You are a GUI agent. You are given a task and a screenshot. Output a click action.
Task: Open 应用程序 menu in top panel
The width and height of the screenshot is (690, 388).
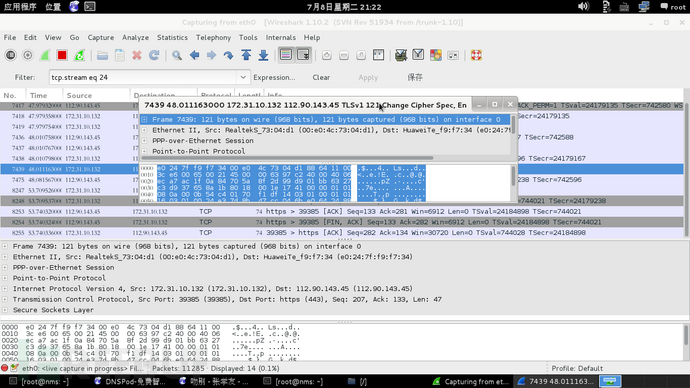(20, 7)
